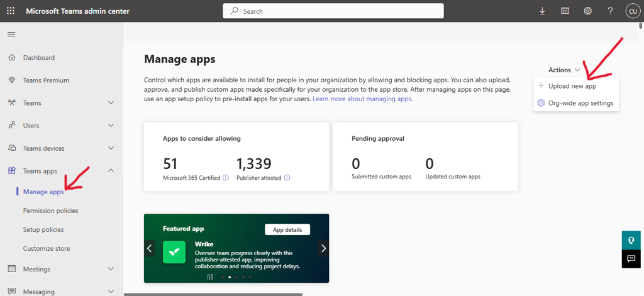This screenshot has height=296, width=644.
Task: Click the Messaging chat icon
Action: pyautogui.click(x=12, y=292)
